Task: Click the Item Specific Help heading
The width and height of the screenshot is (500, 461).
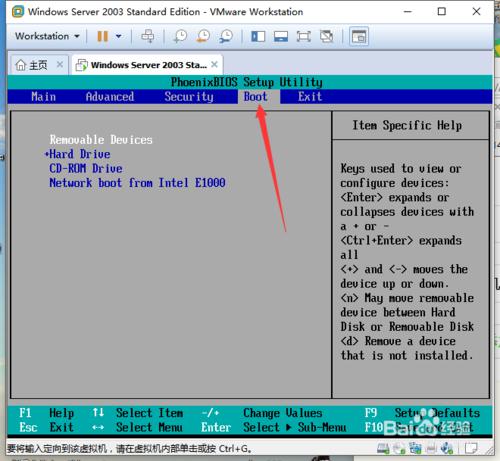Action: pyautogui.click(x=407, y=125)
